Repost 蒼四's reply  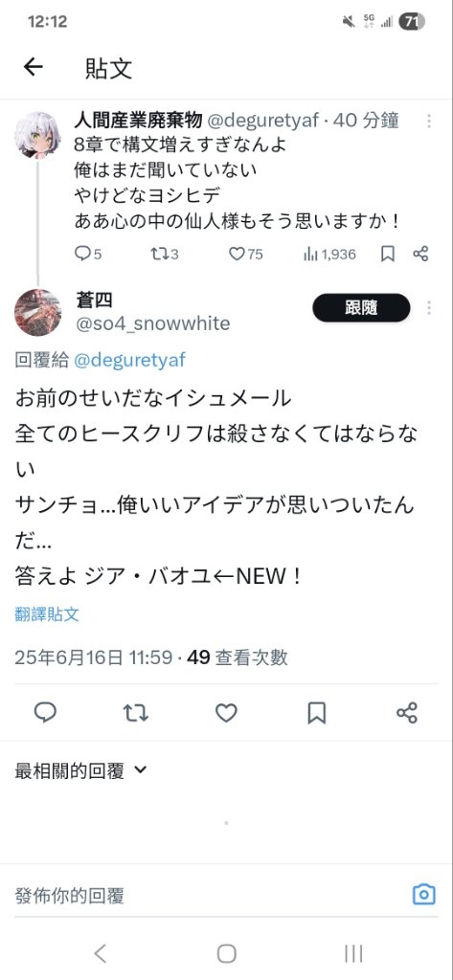(136, 712)
